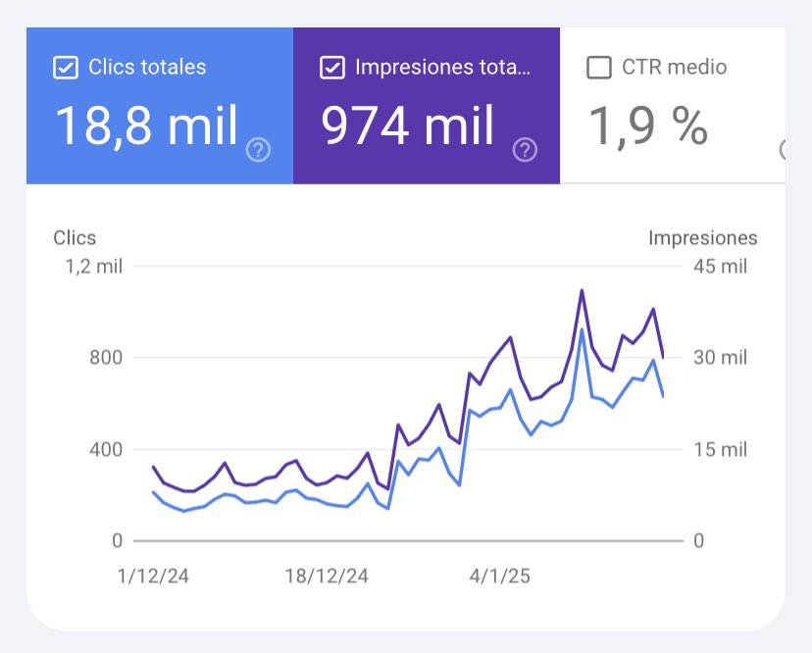This screenshot has height=653, width=812.
Task: Select the CTR medio label text
Action: click(x=675, y=68)
